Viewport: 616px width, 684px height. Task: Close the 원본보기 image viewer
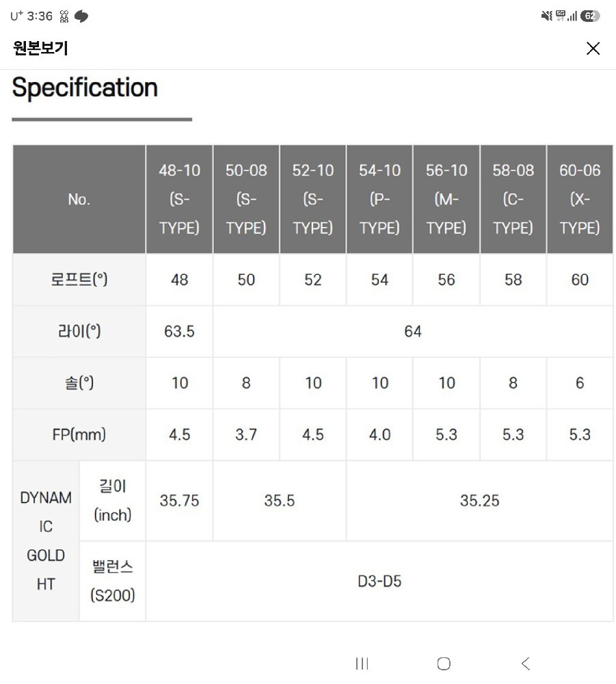click(x=593, y=48)
